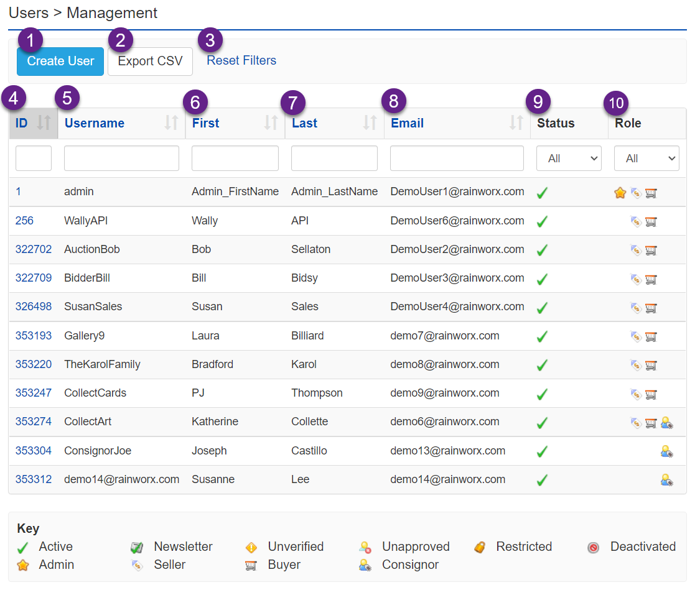Click the Create User button
700x590 pixels.
click(x=60, y=61)
